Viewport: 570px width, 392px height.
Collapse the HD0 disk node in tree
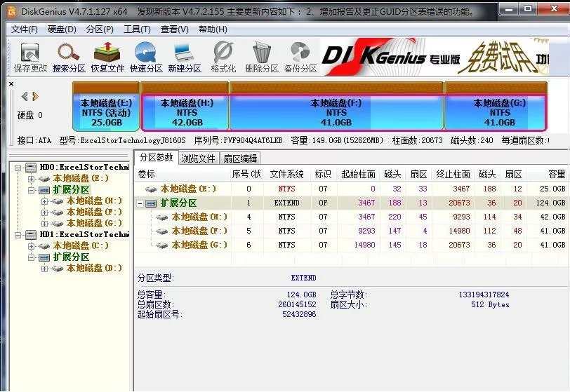[18, 168]
